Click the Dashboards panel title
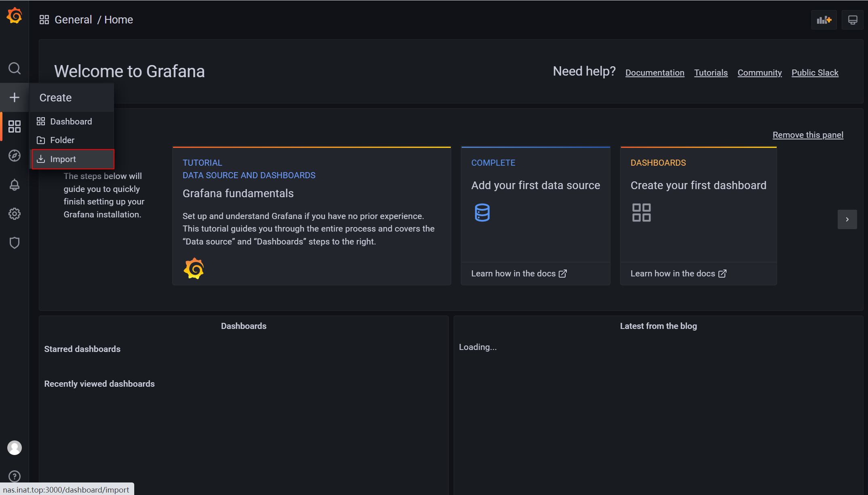This screenshot has width=868, height=495. (x=244, y=326)
